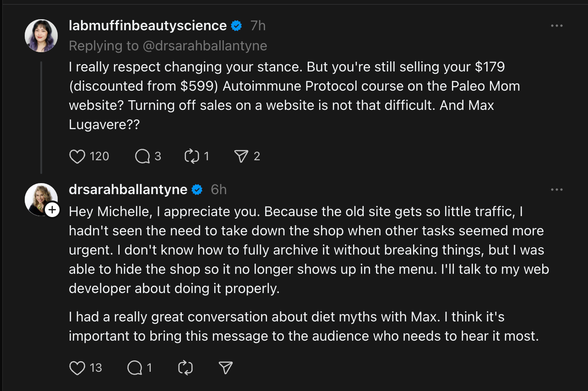Repost labmuffinbeautyscience's reply
The image size is (588, 391).
pyautogui.click(x=192, y=157)
